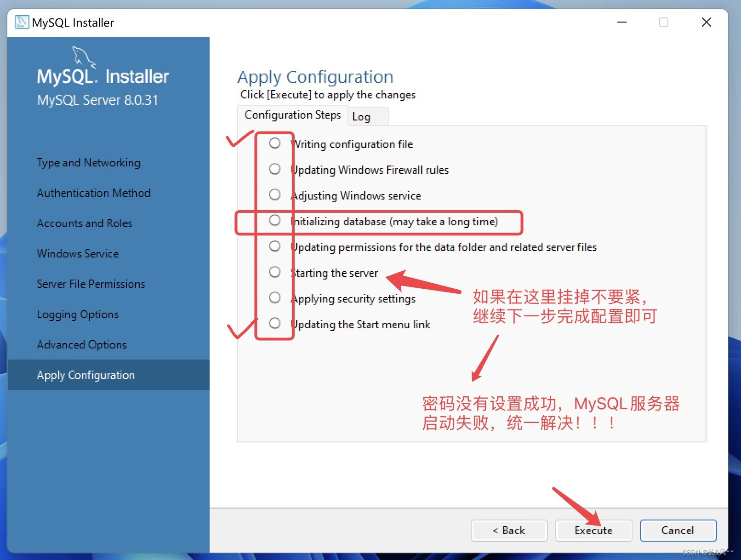The width and height of the screenshot is (741, 560).
Task: Click 'Applying security settings' step text
Action: (x=353, y=299)
